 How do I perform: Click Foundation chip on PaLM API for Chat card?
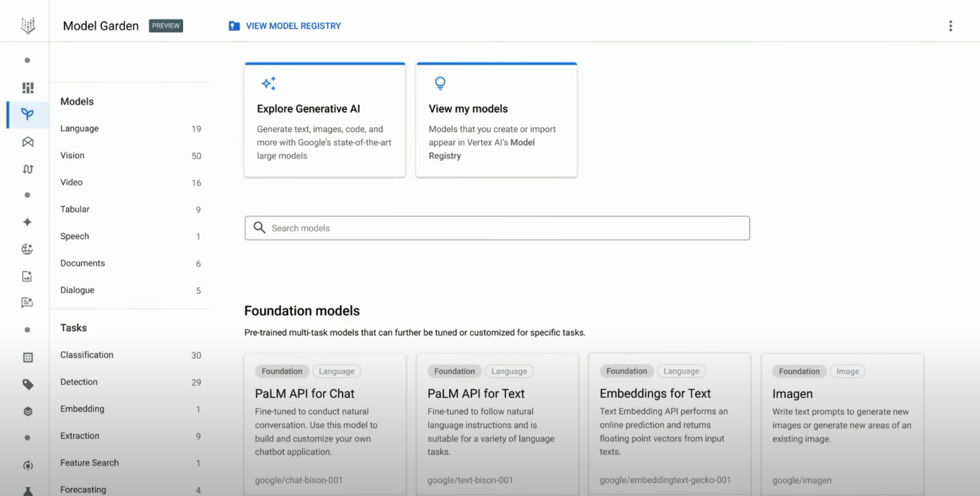click(282, 371)
